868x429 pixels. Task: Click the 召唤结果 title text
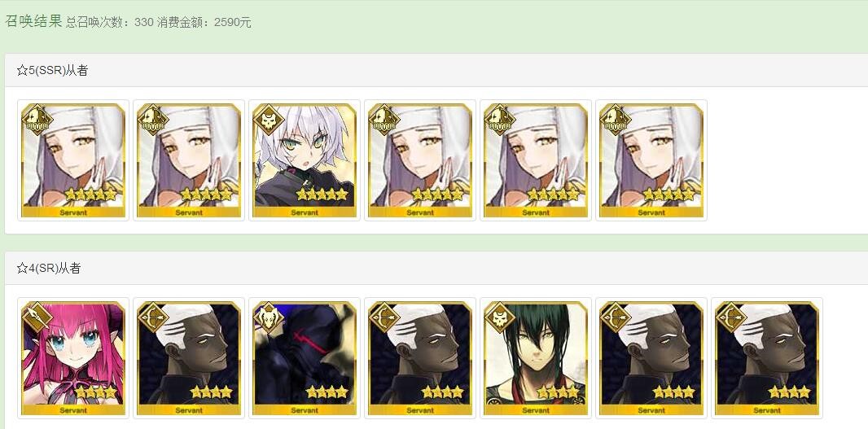[x=33, y=21]
